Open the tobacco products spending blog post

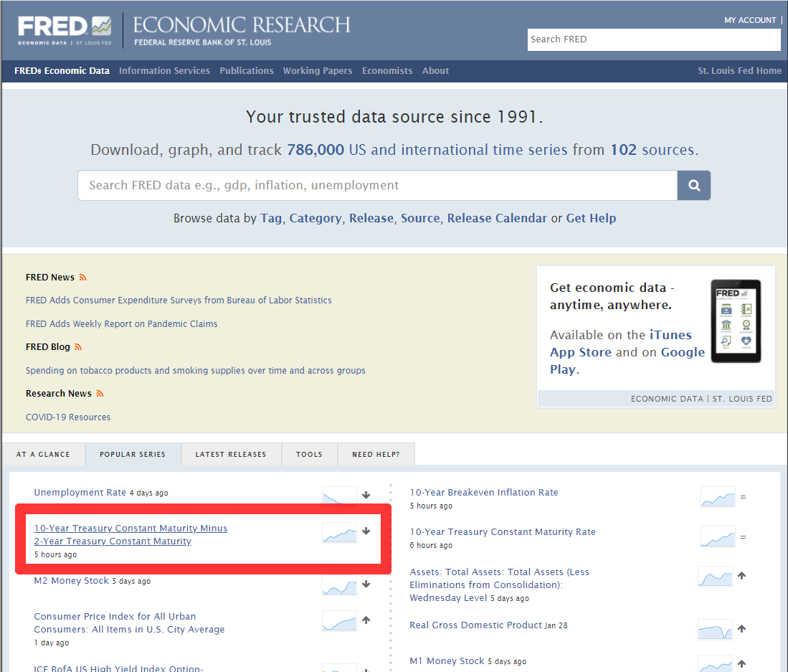(196, 371)
